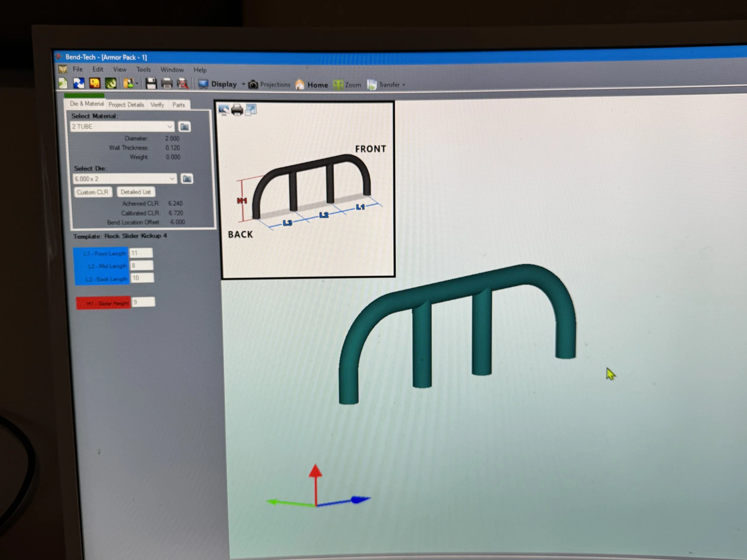Image resolution: width=747 pixels, height=560 pixels.
Task: Click the picture icon in the preview panel
Action: pos(223,109)
